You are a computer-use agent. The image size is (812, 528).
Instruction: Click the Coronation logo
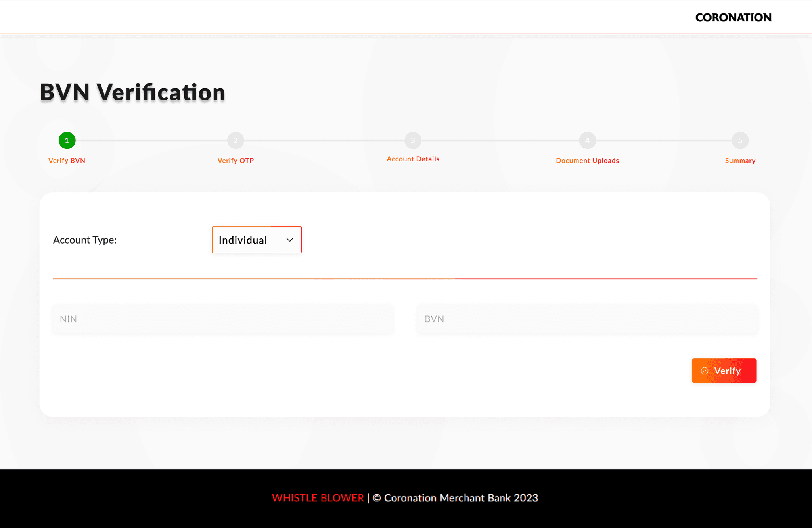733,17
